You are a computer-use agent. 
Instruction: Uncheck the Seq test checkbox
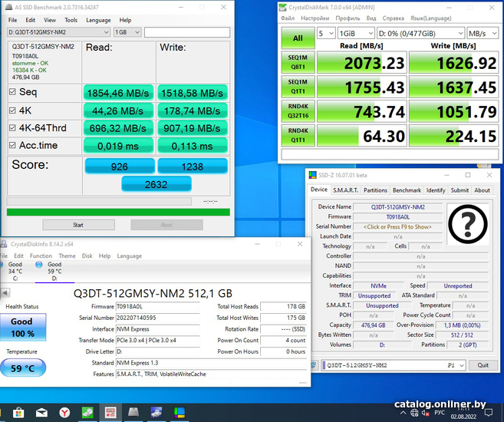12,92
